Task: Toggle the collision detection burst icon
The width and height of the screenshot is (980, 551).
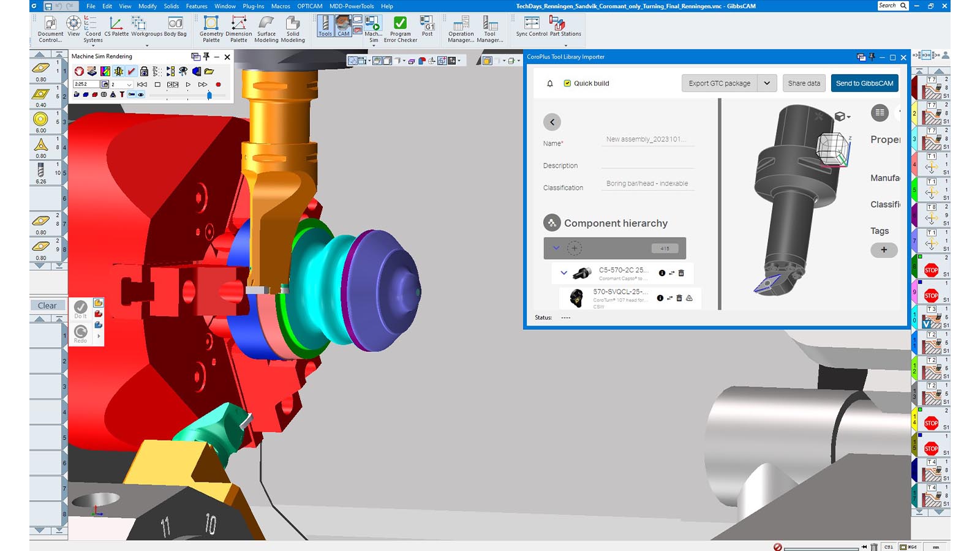Action: 118,72
